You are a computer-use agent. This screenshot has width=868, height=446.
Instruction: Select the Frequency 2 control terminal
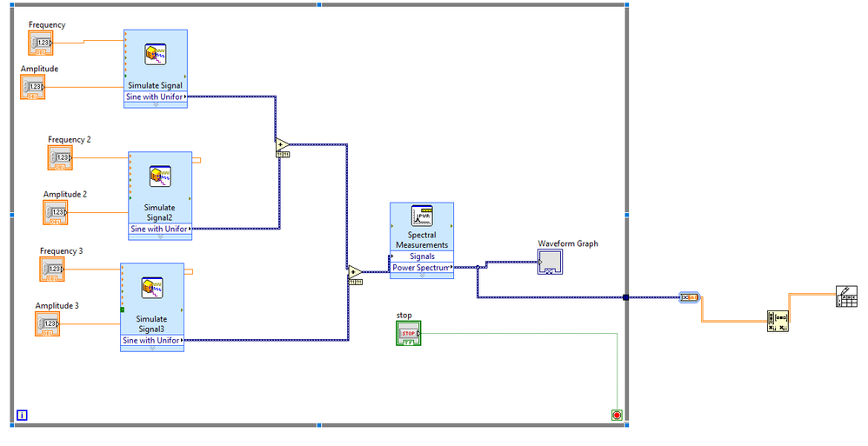[60, 157]
